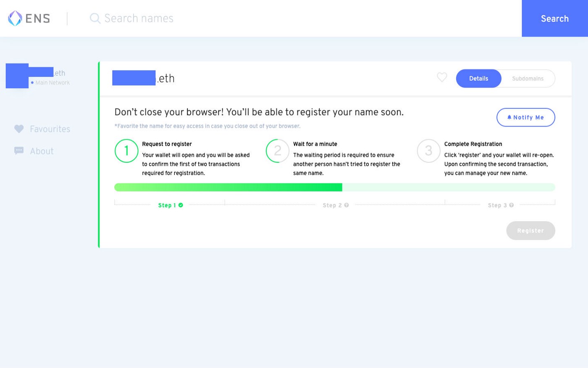Click the Register button
This screenshot has height=368, width=588.
coord(530,230)
